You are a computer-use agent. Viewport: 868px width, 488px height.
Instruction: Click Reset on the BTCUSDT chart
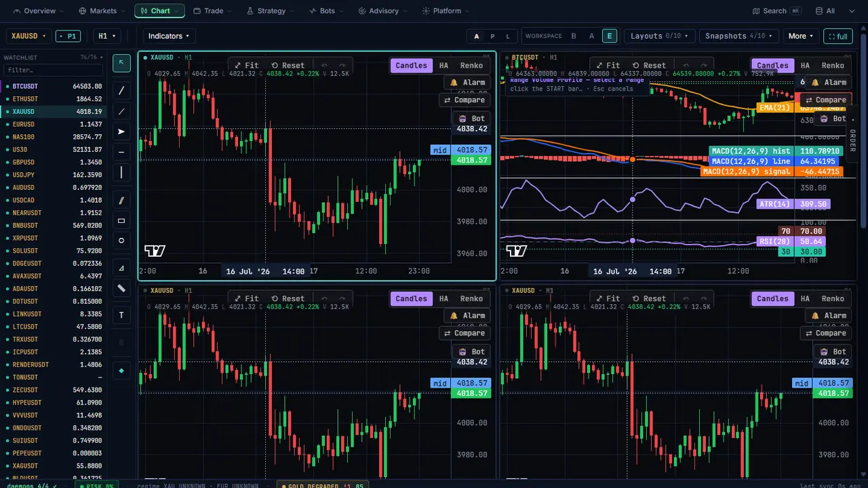tap(649, 66)
